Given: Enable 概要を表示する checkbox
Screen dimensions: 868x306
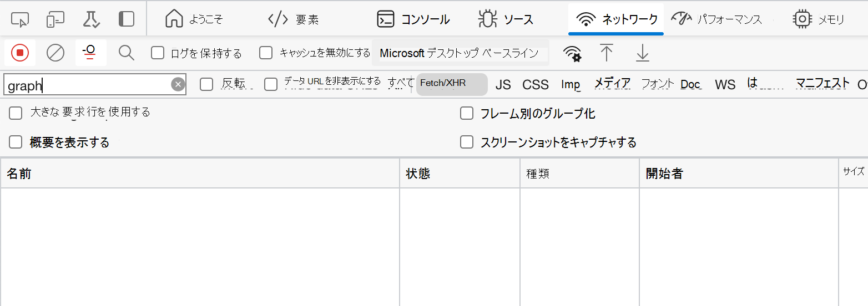Looking at the screenshot, I should pyautogui.click(x=16, y=142).
